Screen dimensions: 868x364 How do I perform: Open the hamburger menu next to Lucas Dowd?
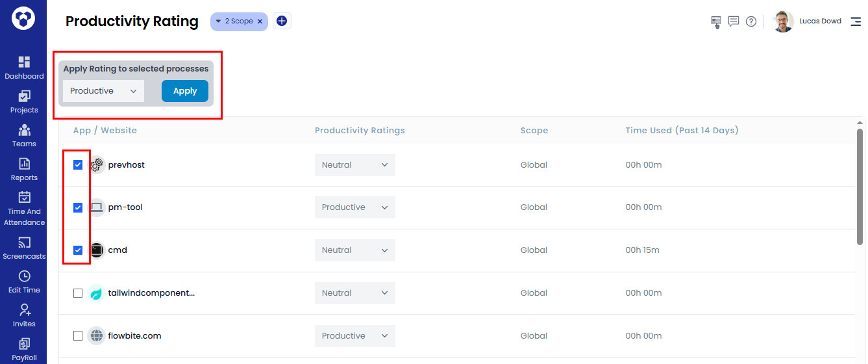pos(856,21)
